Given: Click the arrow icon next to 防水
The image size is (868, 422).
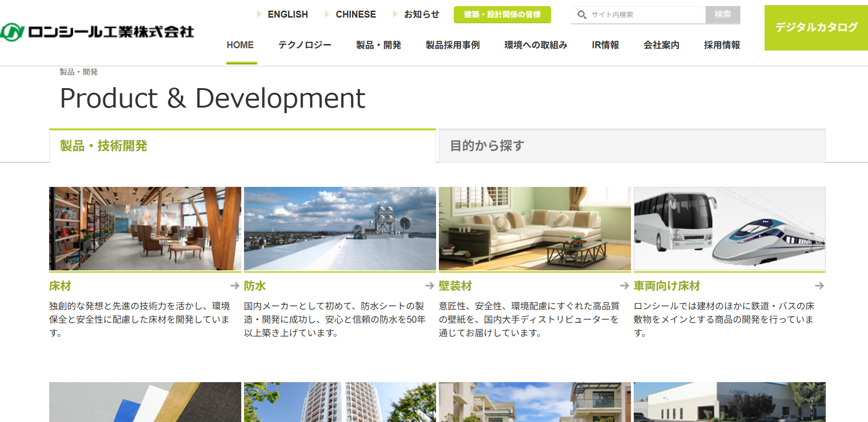Looking at the screenshot, I should tap(430, 286).
